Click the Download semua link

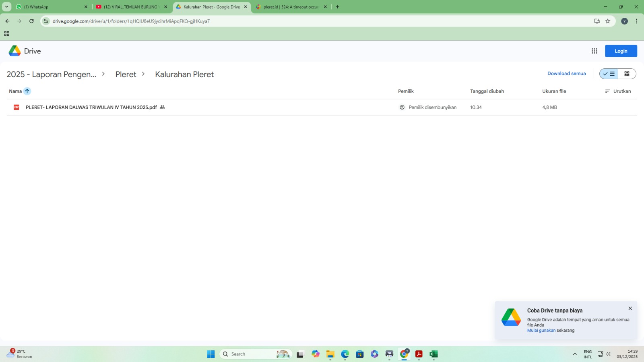[566, 74]
